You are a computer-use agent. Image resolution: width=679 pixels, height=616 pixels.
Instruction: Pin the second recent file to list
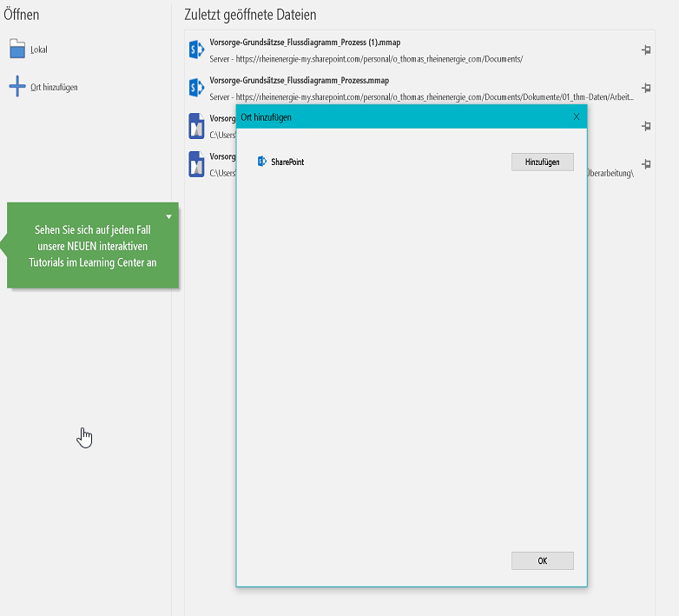pos(645,88)
